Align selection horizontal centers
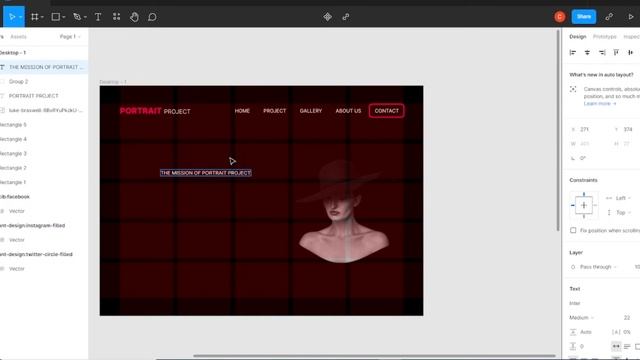 click(587, 53)
